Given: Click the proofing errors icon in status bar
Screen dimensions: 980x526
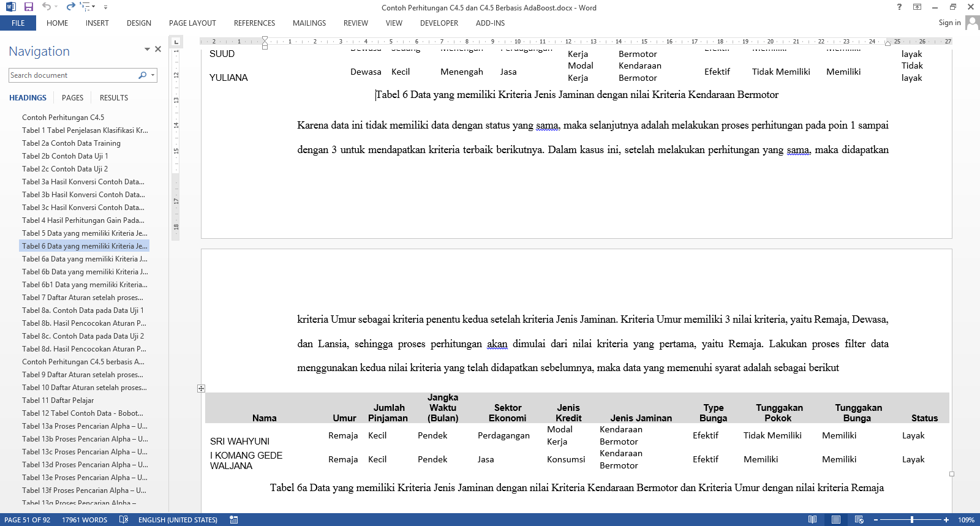Looking at the screenshot, I should [x=124, y=519].
